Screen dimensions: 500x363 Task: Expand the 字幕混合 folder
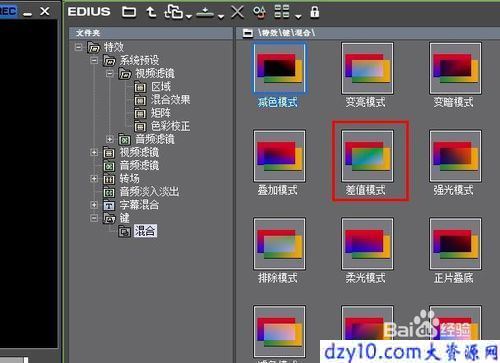(x=94, y=205)
